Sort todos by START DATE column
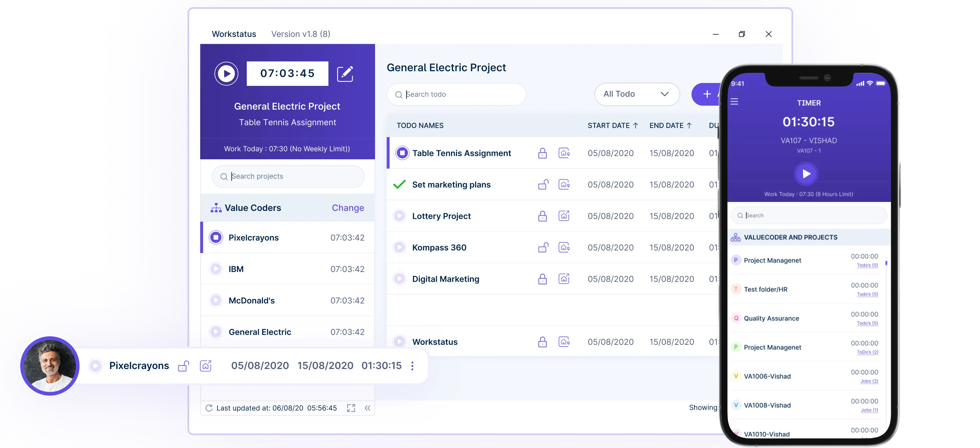Screen dimensions: 980x448 612,125
